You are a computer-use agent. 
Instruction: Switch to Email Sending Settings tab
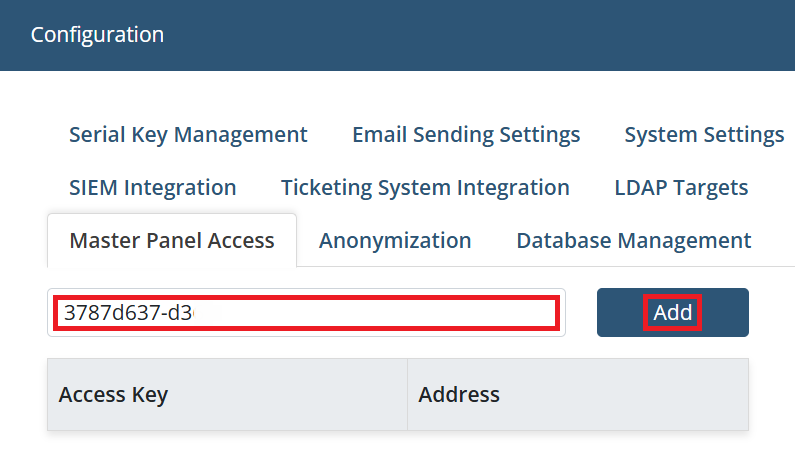click(466, 134)
